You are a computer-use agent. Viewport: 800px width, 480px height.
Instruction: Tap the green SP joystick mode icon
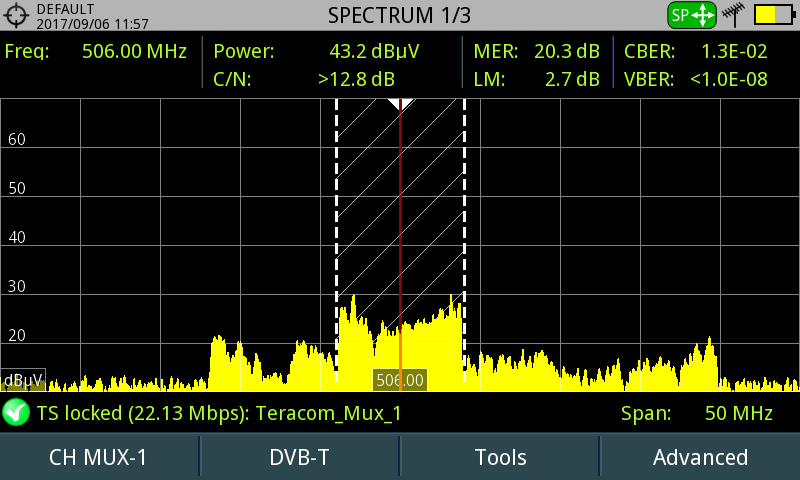[692, 15]
